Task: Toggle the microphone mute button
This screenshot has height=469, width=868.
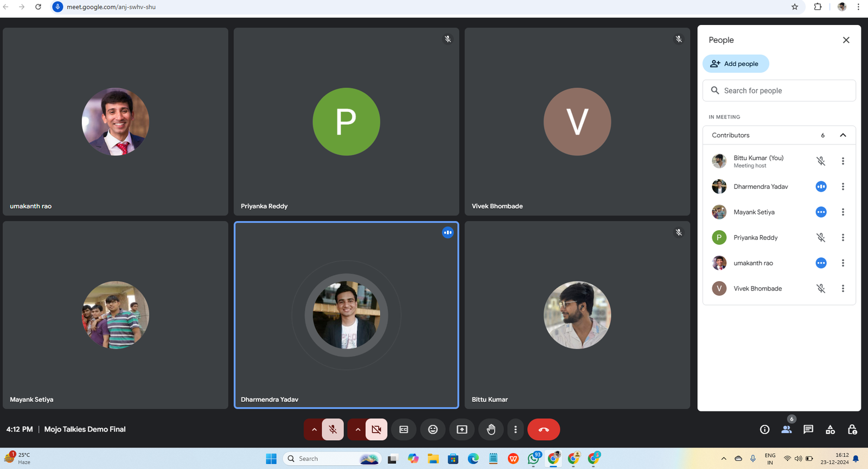Action: (x=333, y=429)
